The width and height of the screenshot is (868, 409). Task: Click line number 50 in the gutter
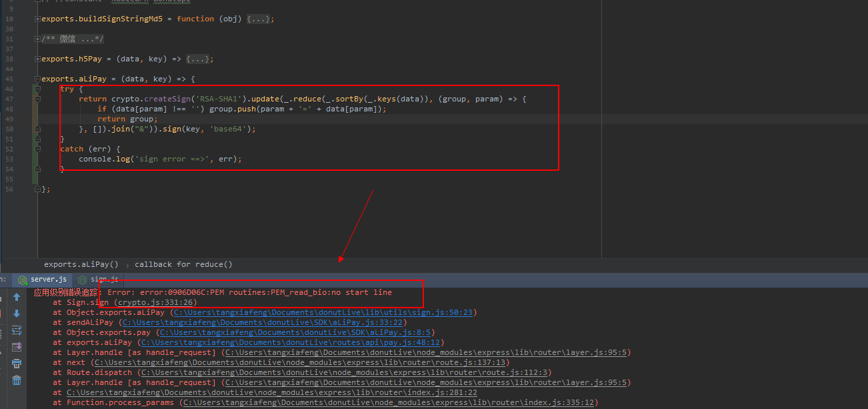click(9, 129)
